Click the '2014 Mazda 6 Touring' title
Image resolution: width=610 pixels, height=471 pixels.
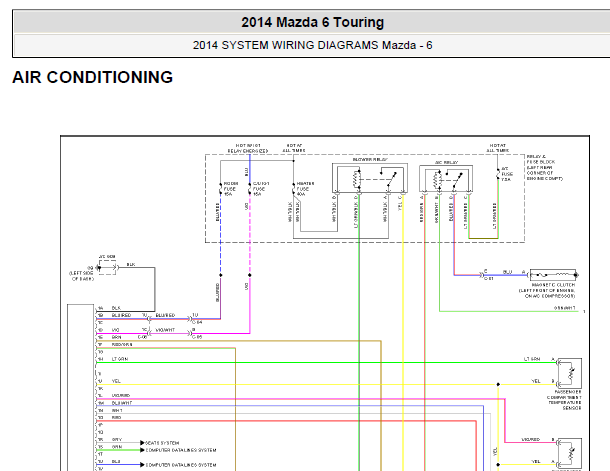(x=312, y=22)
